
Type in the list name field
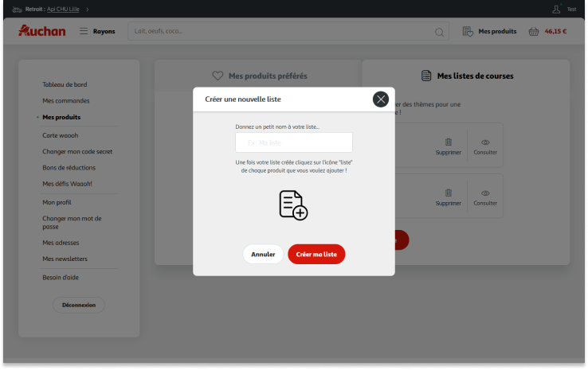[293, 143]
